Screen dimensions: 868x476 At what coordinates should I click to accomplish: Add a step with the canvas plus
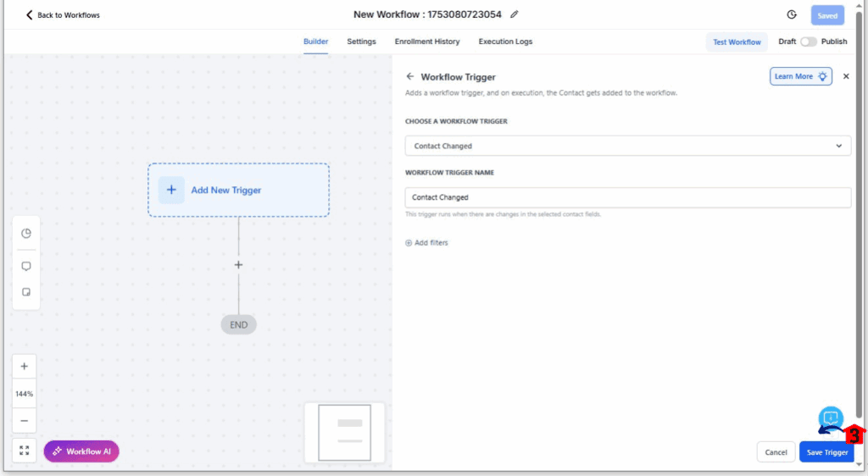(x=238, y=265)
